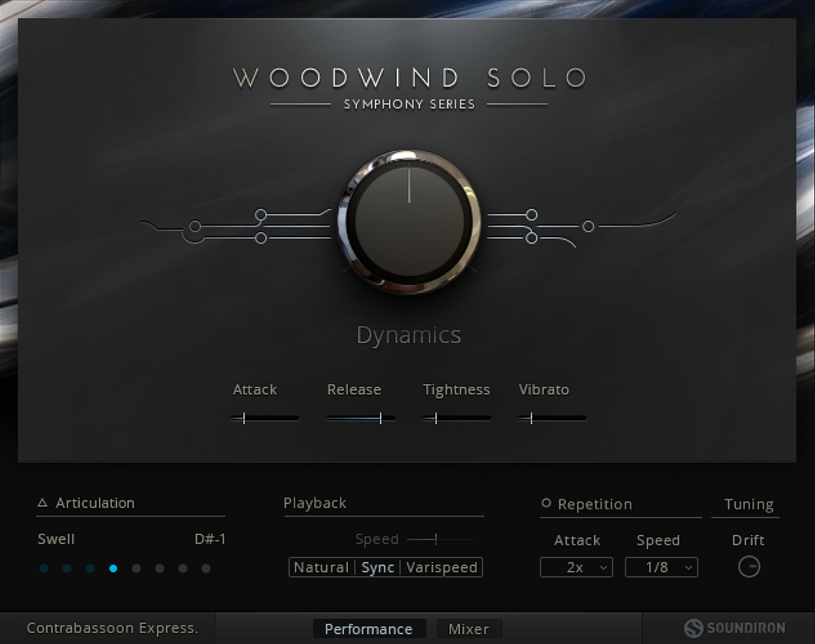Adjust the Attack slider
The width and height of the screenshot is (815, 644).
[x=265, y=418]
